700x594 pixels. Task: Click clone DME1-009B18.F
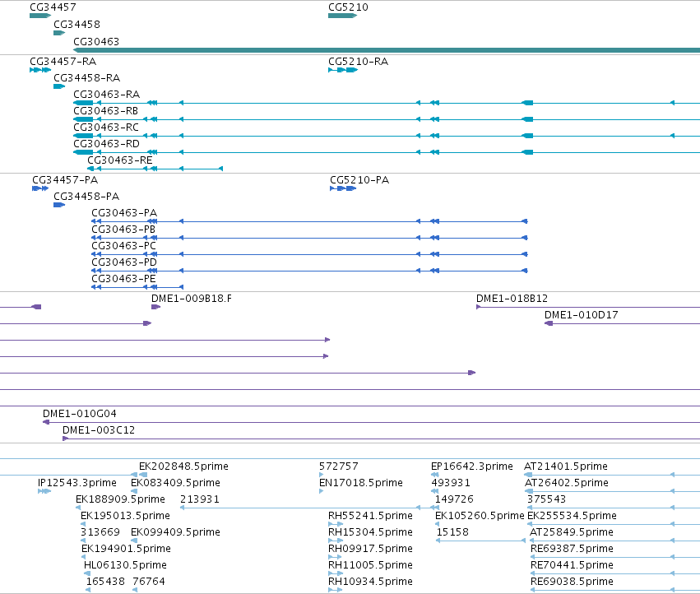155,307
